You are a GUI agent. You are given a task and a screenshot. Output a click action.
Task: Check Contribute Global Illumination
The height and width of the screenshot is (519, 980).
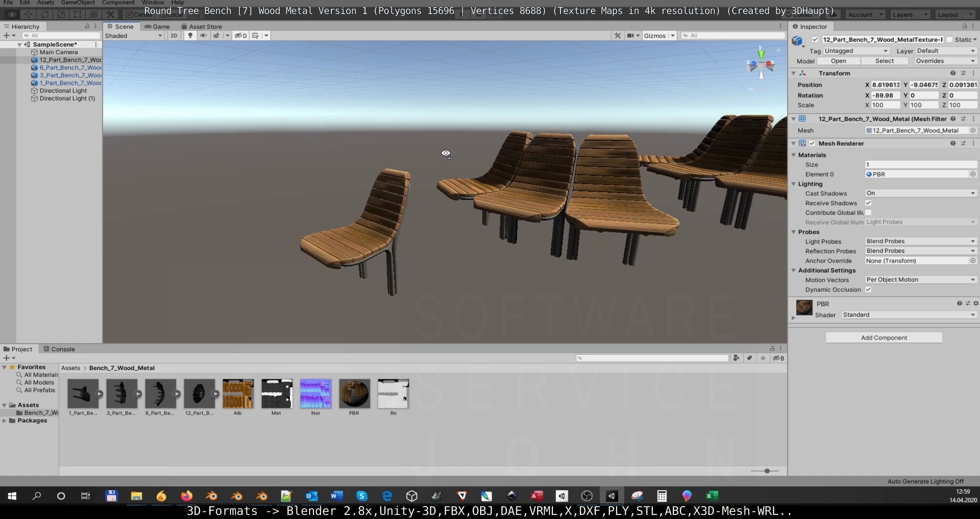(x=868, y=212)
